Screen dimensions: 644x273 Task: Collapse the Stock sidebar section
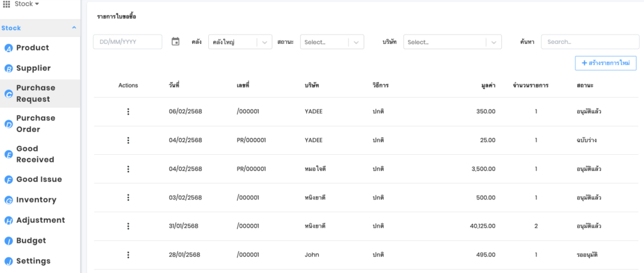point(74,28)
